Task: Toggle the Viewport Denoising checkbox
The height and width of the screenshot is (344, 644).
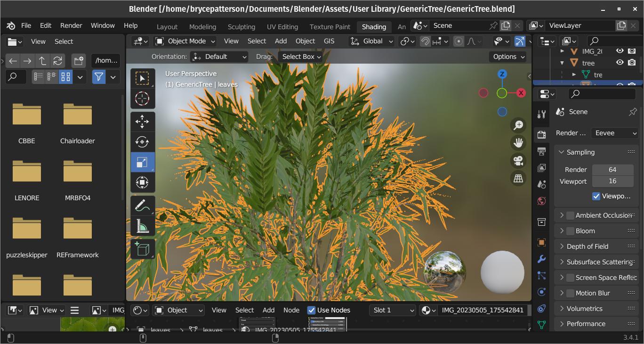Action: [x=596, y=196]
